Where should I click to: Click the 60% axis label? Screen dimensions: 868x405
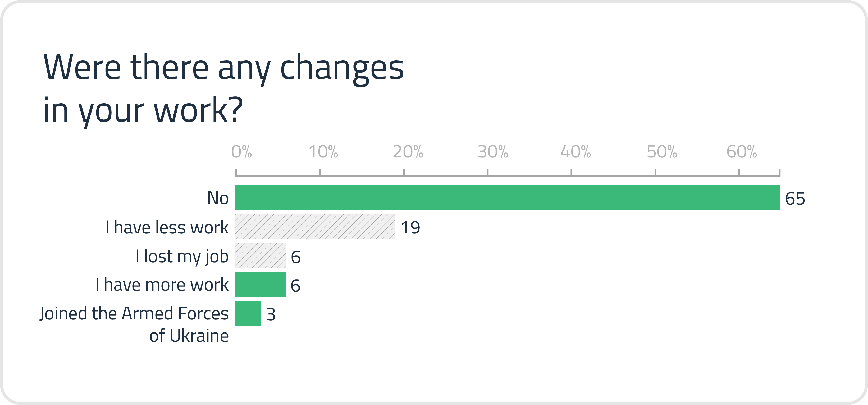click(x=742, y=152)
